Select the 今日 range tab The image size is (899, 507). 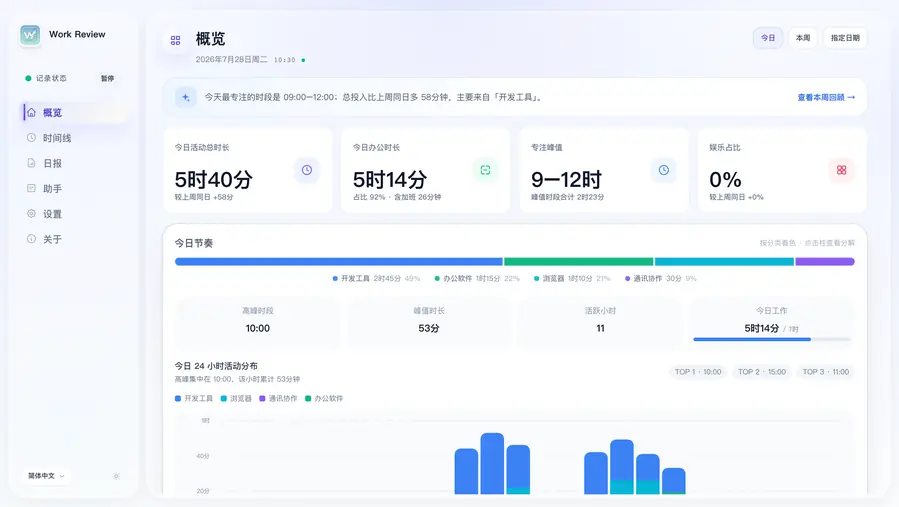[768, 38]
